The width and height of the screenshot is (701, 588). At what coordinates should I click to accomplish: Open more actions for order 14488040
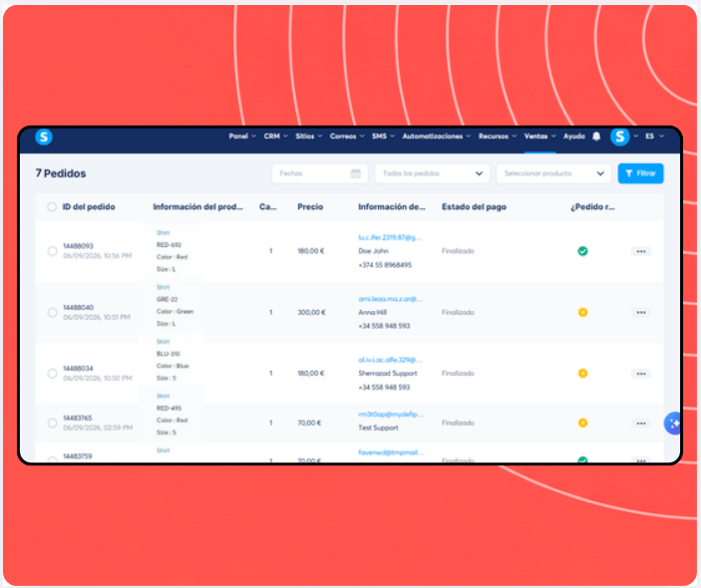[x=641, y=312]
